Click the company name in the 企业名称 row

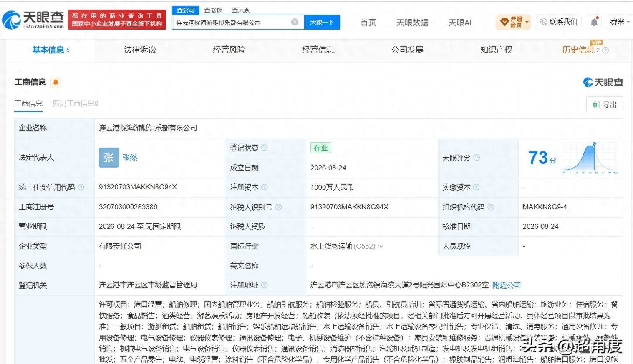[x=148, y=128]
